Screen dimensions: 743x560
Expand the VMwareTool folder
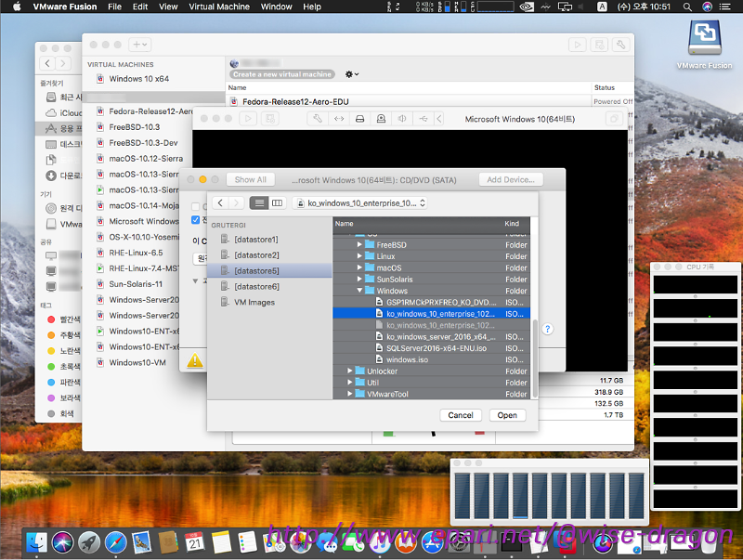[x=350, y=393]
